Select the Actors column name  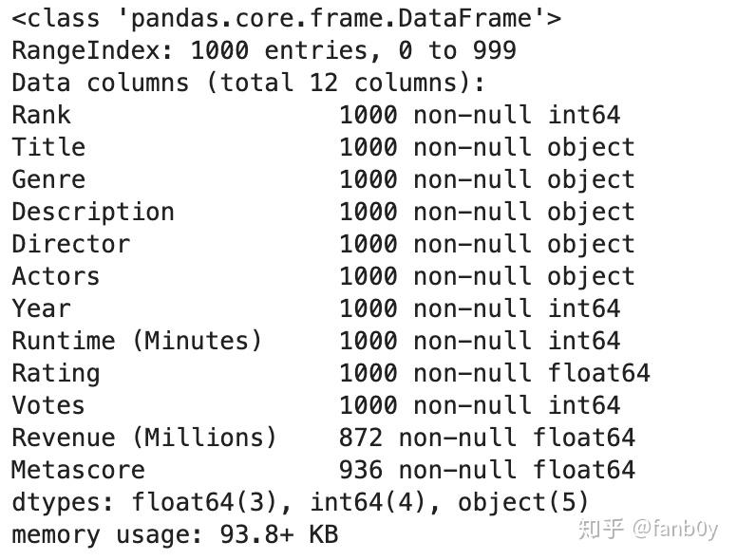(x=56, y=276)
